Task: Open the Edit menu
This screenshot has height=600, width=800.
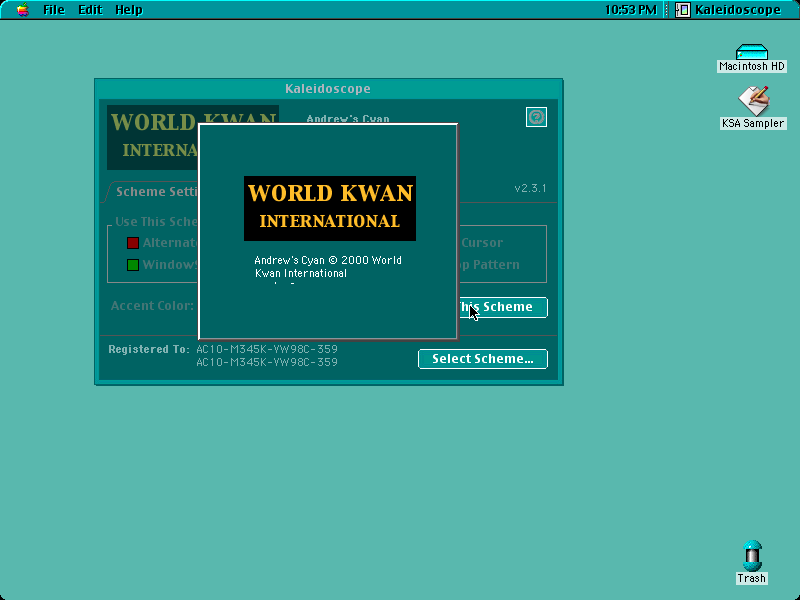Action: coord(90,10)
